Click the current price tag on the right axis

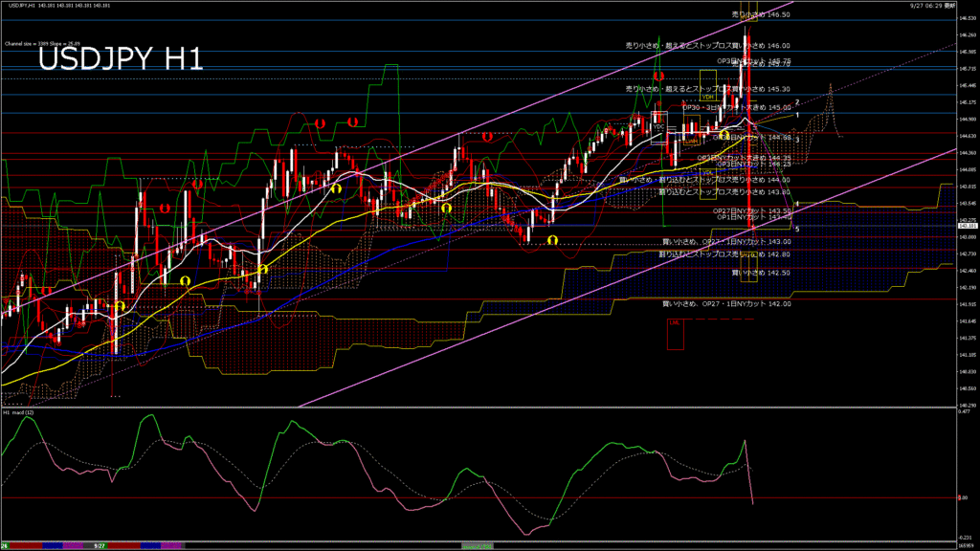tap(967, 227)
